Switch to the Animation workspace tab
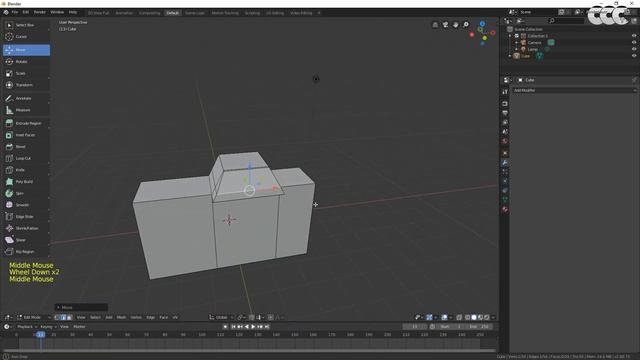Viewport: 640px width, 360px height. point(124,13)
